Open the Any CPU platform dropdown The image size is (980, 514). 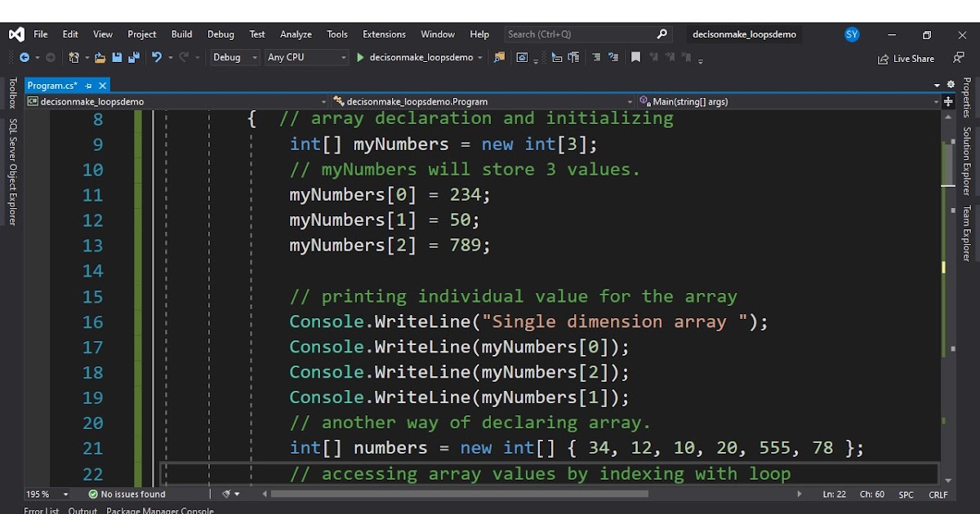click(305, 57)
